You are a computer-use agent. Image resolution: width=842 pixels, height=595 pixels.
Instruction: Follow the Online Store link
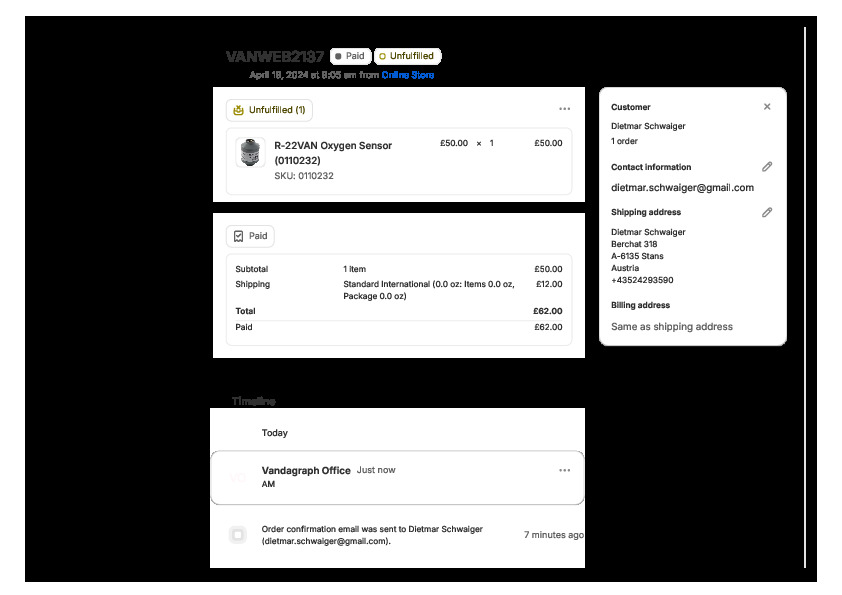point(407,75)
